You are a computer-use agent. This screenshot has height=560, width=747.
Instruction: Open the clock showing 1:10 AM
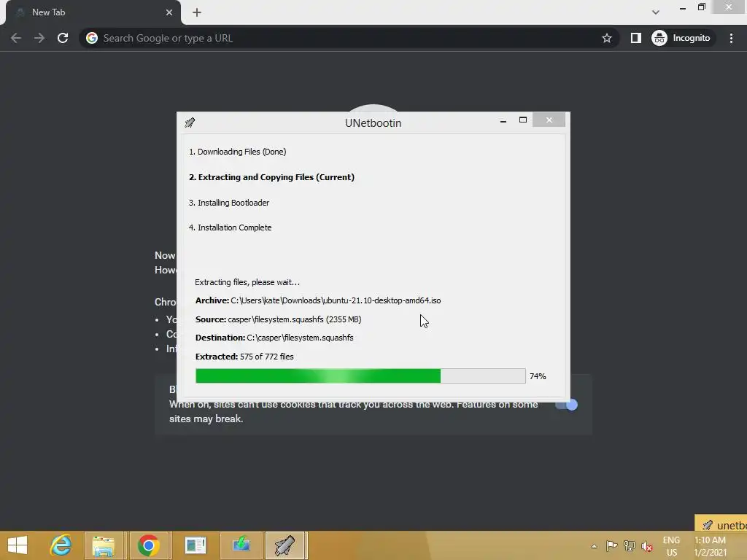(710, 546)
